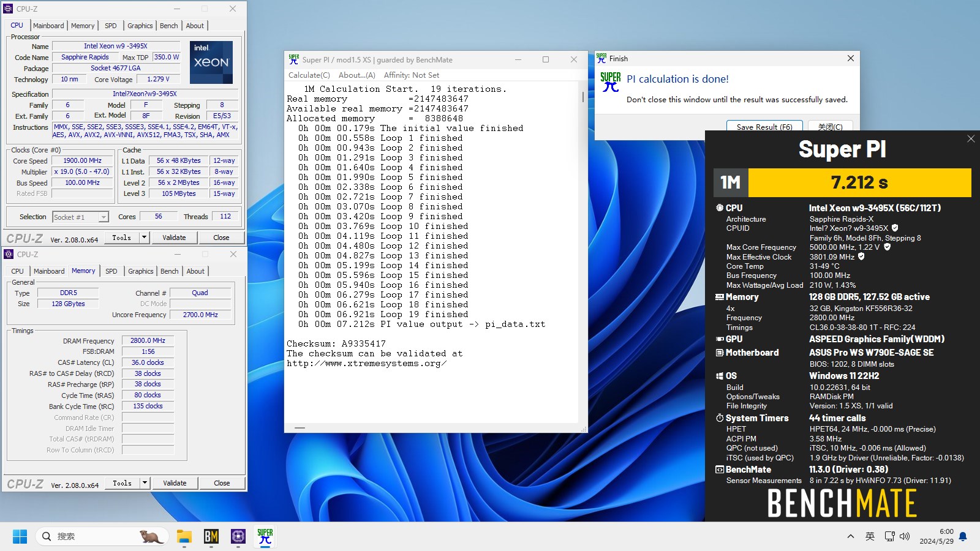Expand the Tools dropdown arrow in the upper CPU-Z
Screen dimensions: 980x551
point(144,238)
